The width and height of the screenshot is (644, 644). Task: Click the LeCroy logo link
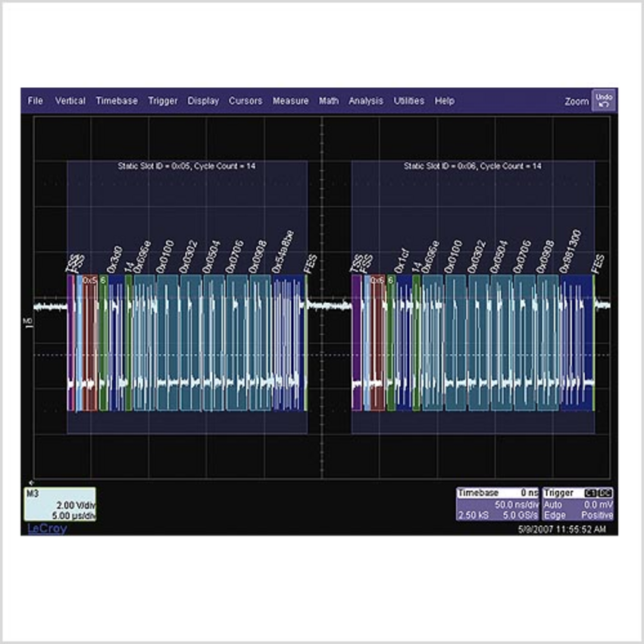click(47, 529)
